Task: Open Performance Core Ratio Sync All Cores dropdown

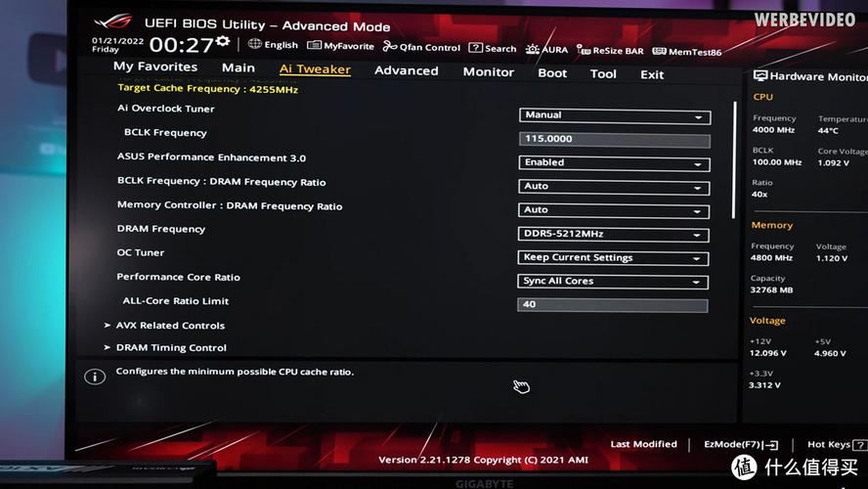Action: coord(613,282)
